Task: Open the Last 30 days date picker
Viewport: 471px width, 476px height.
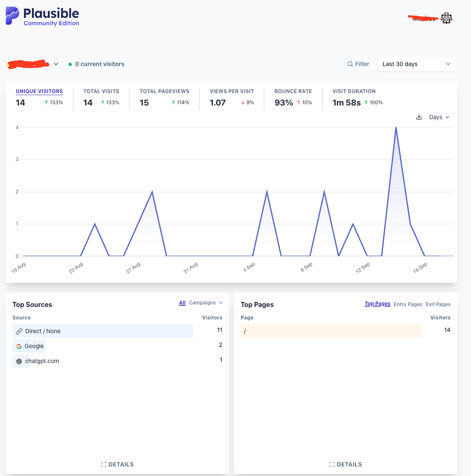Action: pos(417,64)
